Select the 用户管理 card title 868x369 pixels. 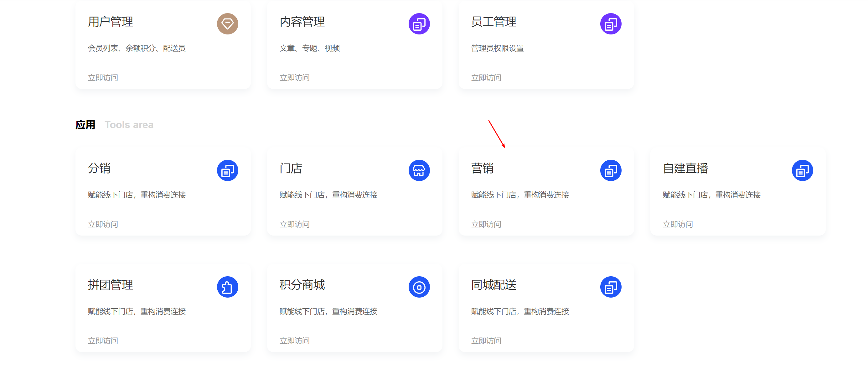click(111, 22)
